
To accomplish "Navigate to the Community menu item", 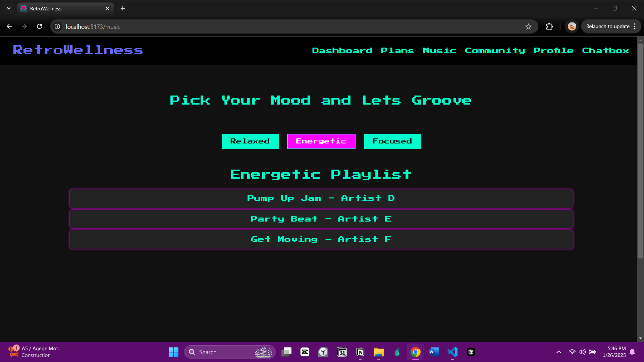I will (x=495, y=51).
